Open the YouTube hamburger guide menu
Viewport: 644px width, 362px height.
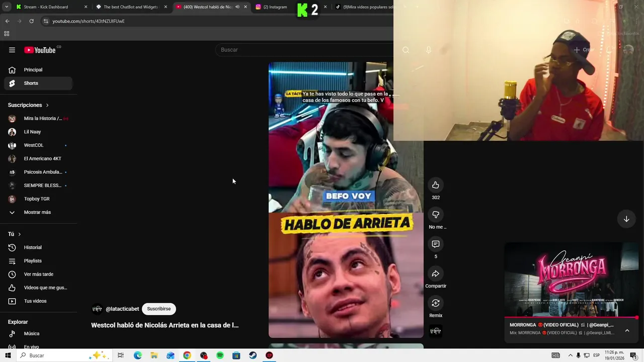coord(12,50)
